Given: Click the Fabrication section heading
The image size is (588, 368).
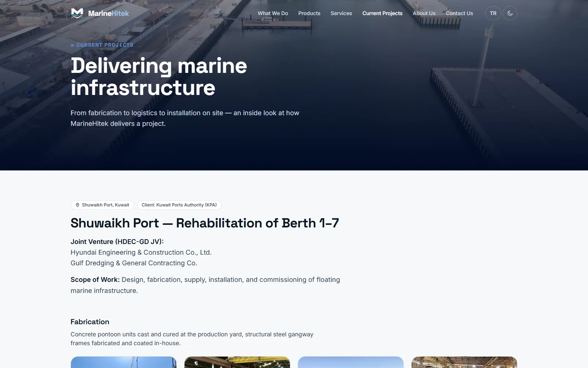Looking at the screenshot, I should [x=90, y=322].
